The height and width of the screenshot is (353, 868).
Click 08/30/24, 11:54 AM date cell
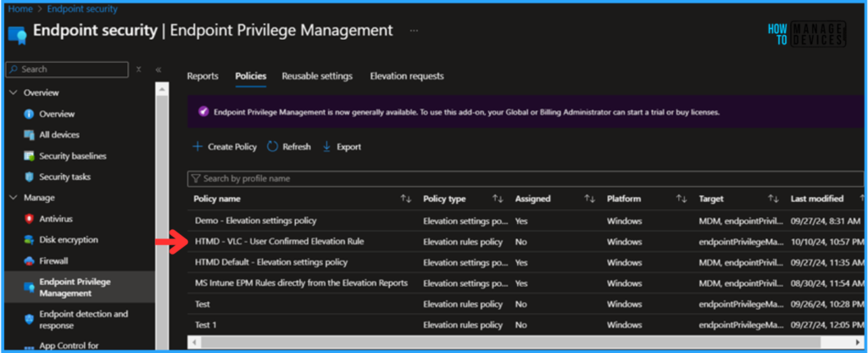pyautogui.click(x=826, y=283)
